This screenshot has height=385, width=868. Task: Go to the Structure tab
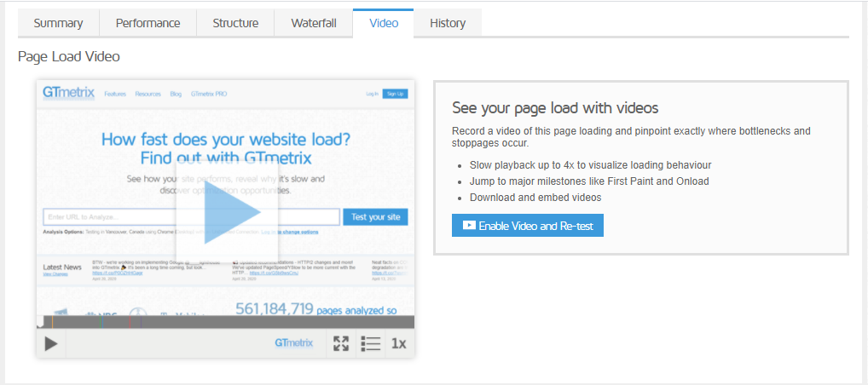click(x=235, y=23)
